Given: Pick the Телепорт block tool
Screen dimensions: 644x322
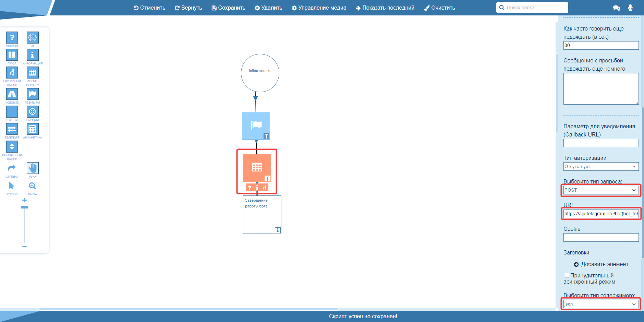Looking at the screenshot, I should 12,129.
